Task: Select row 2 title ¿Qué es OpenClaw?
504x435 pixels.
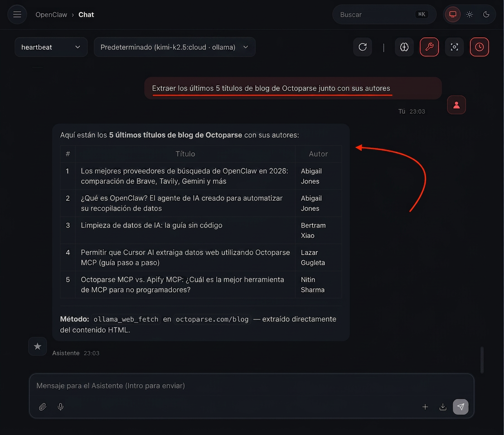Action: coord(182,203)
